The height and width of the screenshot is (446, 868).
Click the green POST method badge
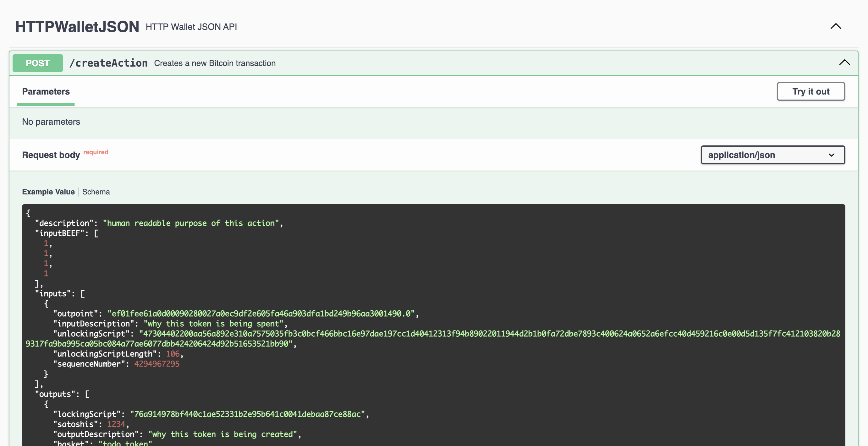[37, 63]
